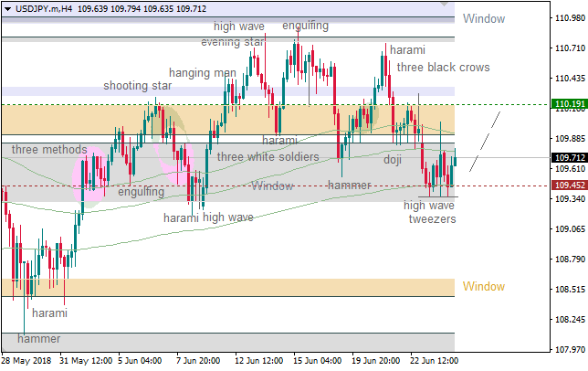Select the "three methods" annotation

pyautogui.click(x=49, y=149)
